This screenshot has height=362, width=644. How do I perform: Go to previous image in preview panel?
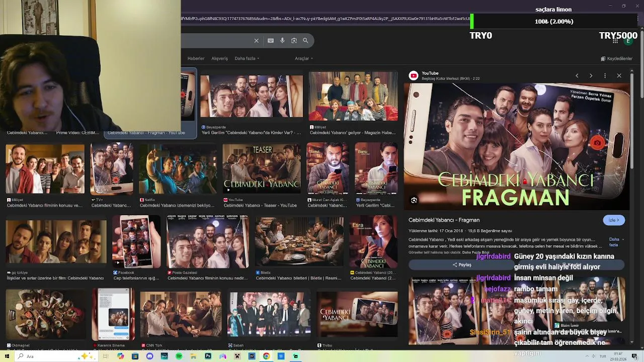[x=577, y=75]
